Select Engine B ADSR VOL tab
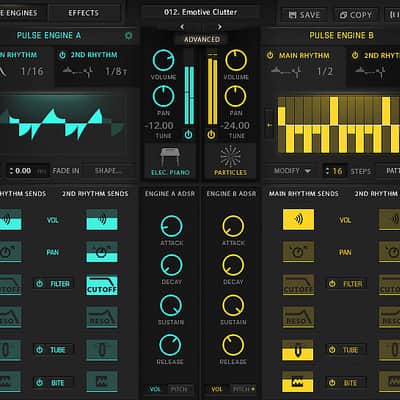The width and height of the screenshot is (400, 400). tap(217, 389)
